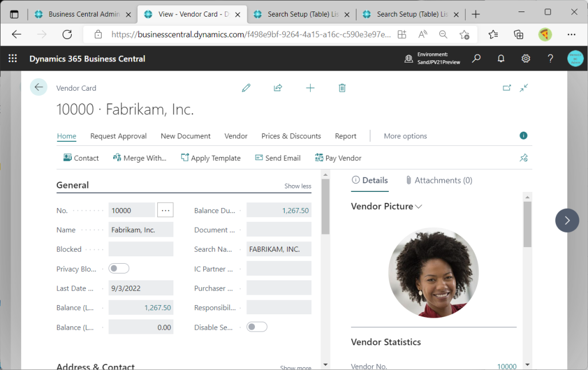
Task: Open New Document menu
Action: [x=185, y=136]
